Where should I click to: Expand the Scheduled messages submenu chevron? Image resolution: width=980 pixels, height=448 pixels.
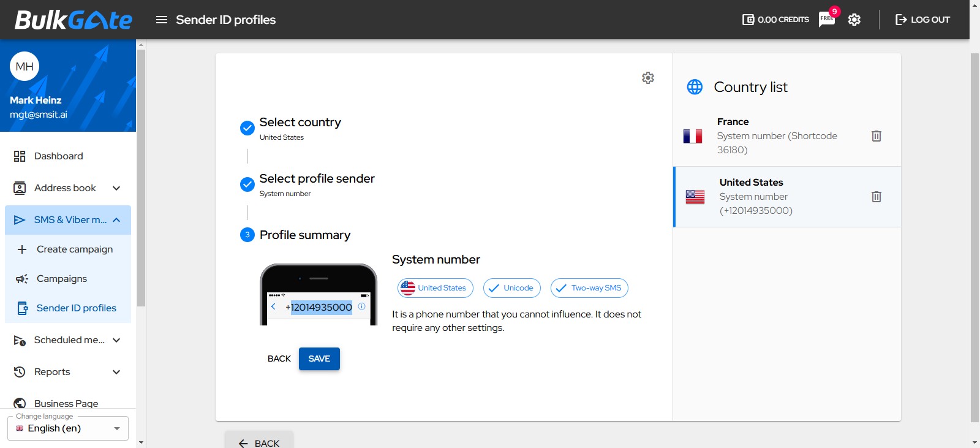pos(116,340)
